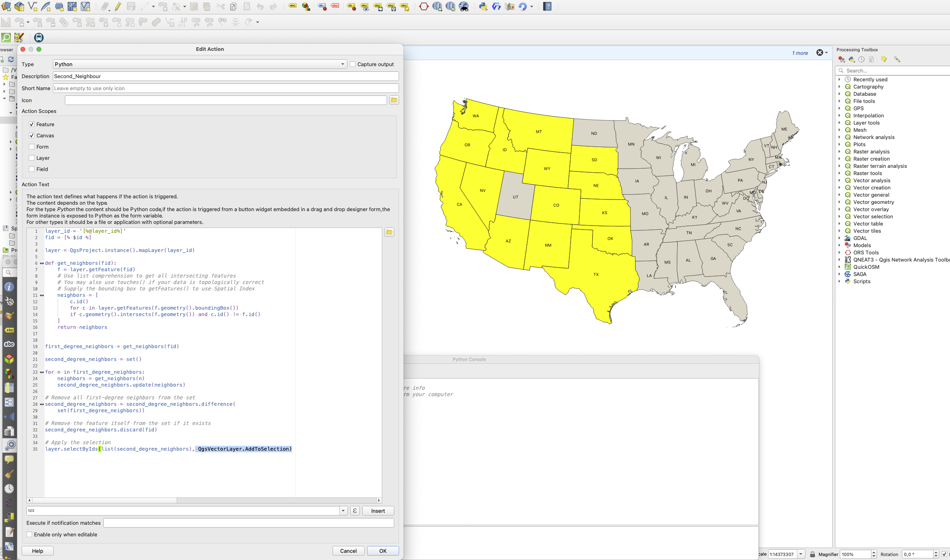
Task: Increase Rotation value with stepper arrow
Action: (936, 552)
